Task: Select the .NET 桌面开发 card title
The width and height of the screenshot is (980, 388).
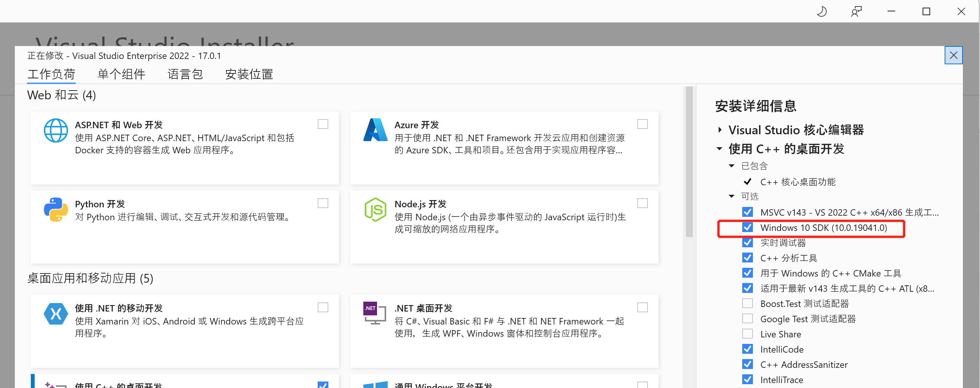Action: (x=423, y=308)
